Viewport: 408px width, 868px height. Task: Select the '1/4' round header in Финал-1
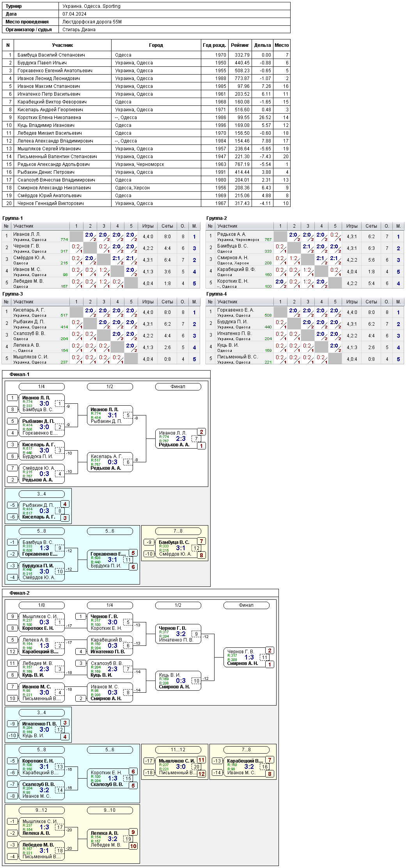(x=41, y=387)
